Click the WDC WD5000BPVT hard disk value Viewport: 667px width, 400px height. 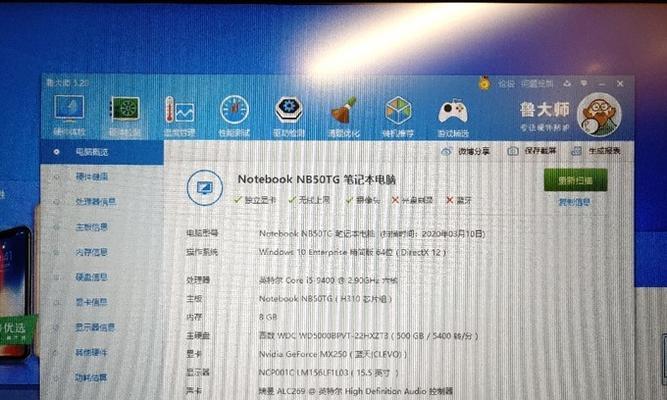coord(368,336)
